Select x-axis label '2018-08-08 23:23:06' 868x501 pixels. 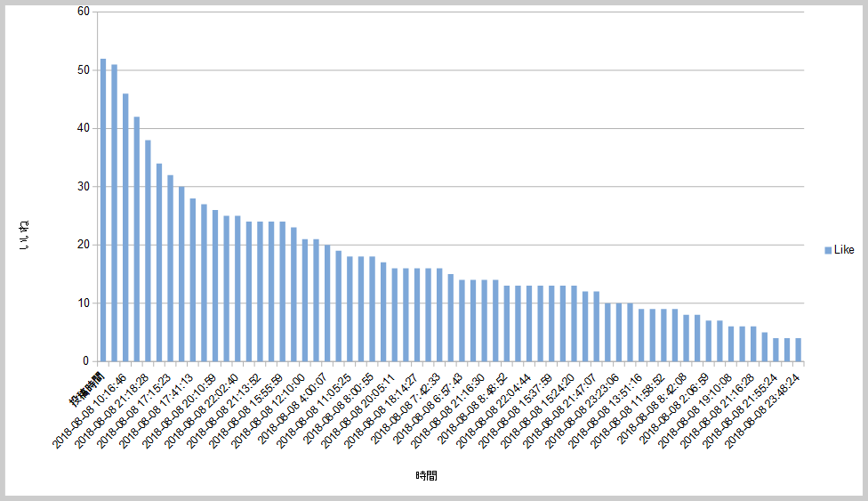pyautogui.click(x=583, y=410)
